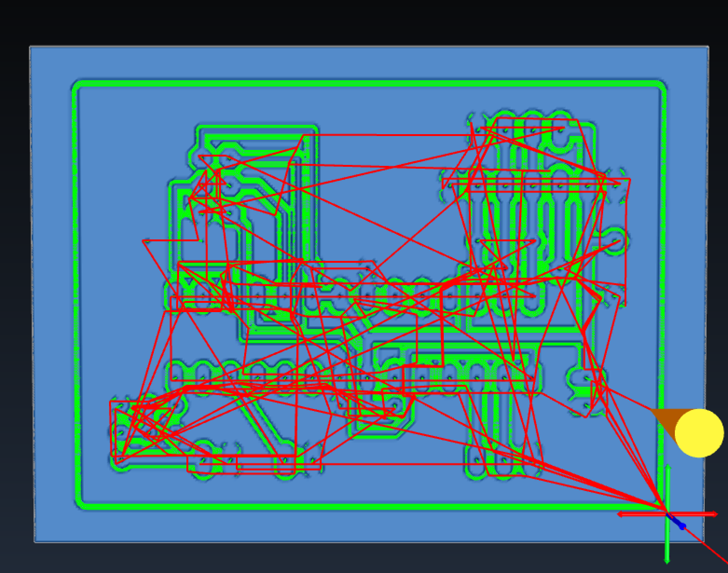Click the bottom edge of green board outline
Viewport: 728px width, 573px height.
coord(368,507)
